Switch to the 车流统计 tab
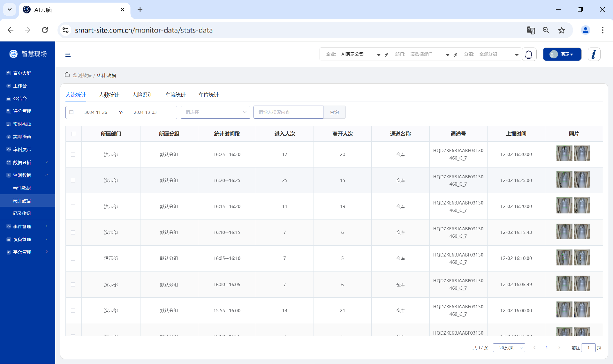 (x=175, y=95)
